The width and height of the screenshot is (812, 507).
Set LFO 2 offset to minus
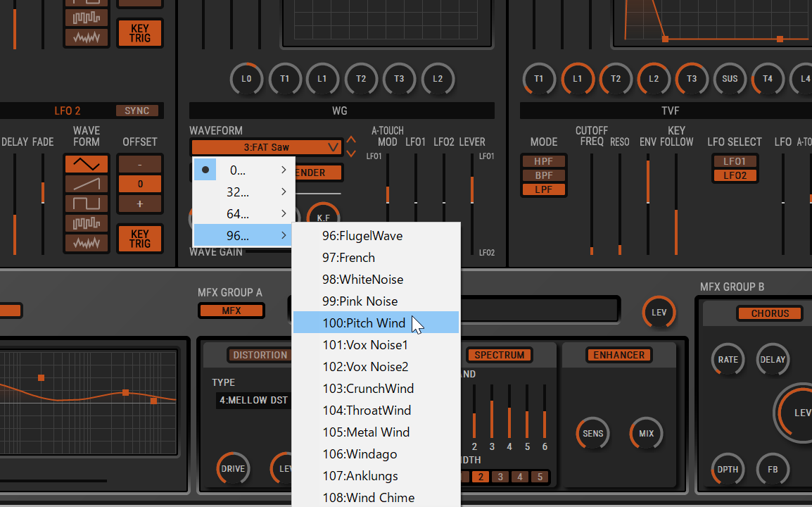tap(140, 164)
